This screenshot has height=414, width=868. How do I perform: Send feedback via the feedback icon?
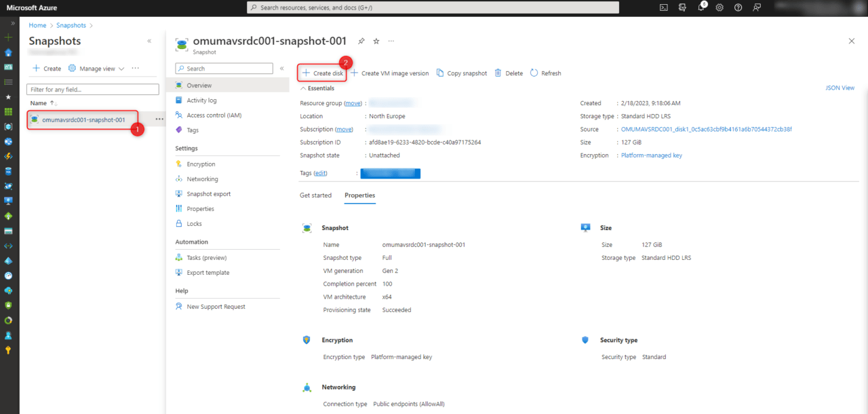pyautogui.click(x=757, y=7)
